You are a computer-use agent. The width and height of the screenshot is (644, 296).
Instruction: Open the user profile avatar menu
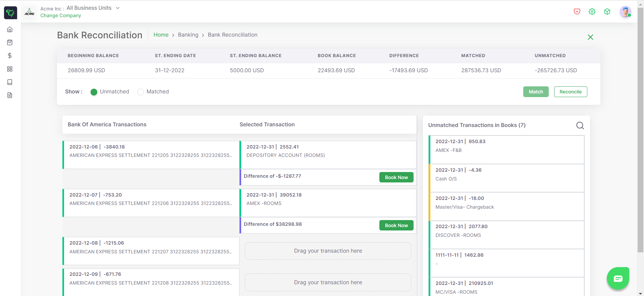point(626,12)
